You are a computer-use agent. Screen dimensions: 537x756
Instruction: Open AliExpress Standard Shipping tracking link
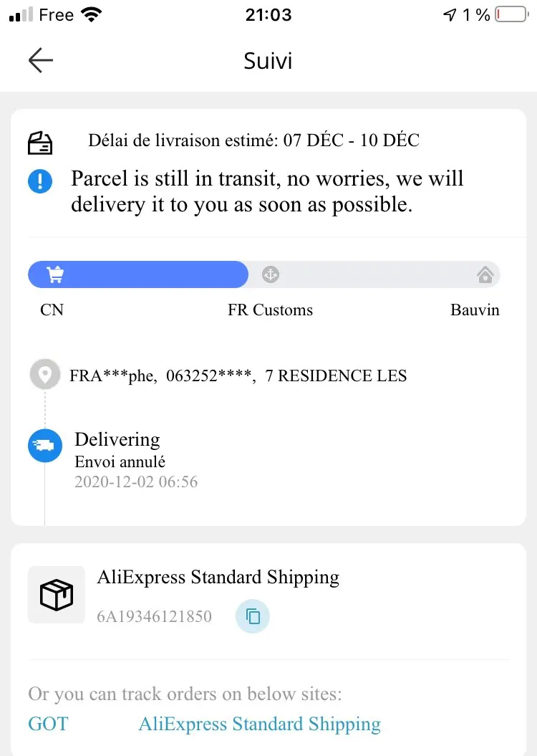click(x=259, y=724)
